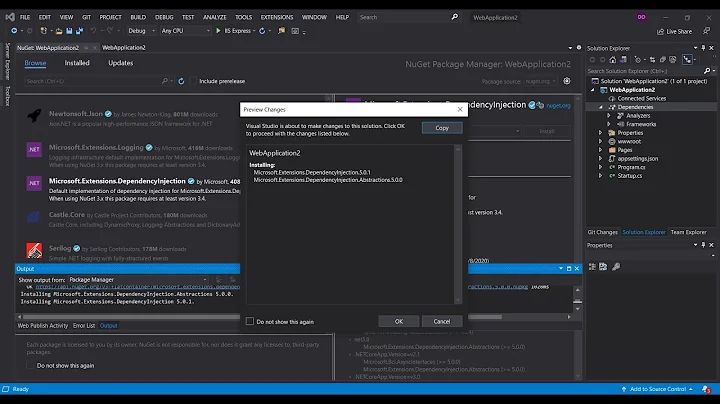Open NuGet package source settings gear
Image resolution: width=720 pixels, height=404 pixels.
coord(567,81)
